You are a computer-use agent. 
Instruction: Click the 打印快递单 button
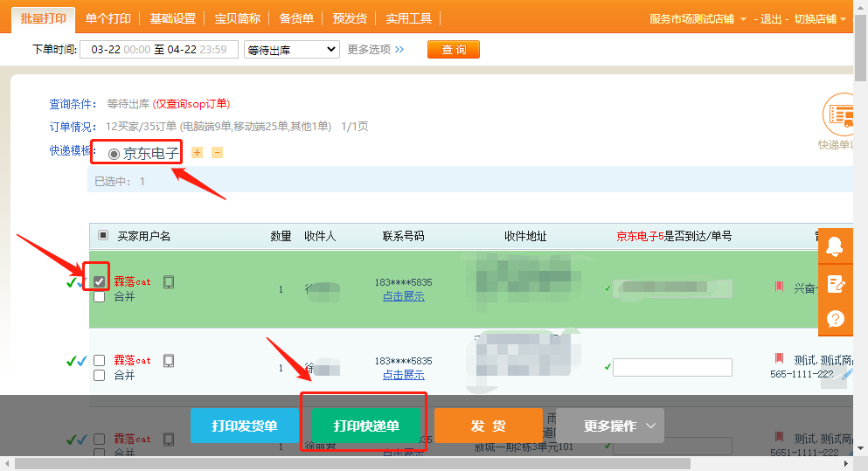tap(366, 426)
